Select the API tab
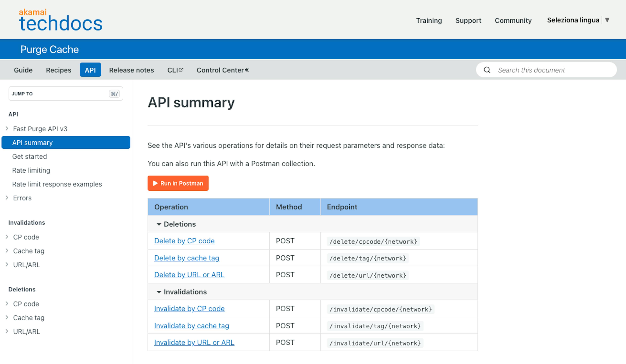Viewport: 626px width, 364px height. pos(90,70)
